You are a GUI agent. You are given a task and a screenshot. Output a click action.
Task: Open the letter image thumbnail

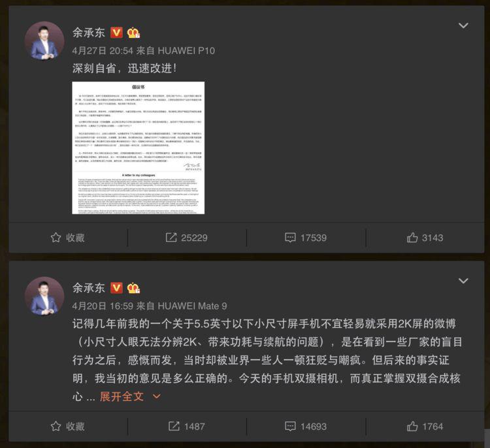click(138, 148)
